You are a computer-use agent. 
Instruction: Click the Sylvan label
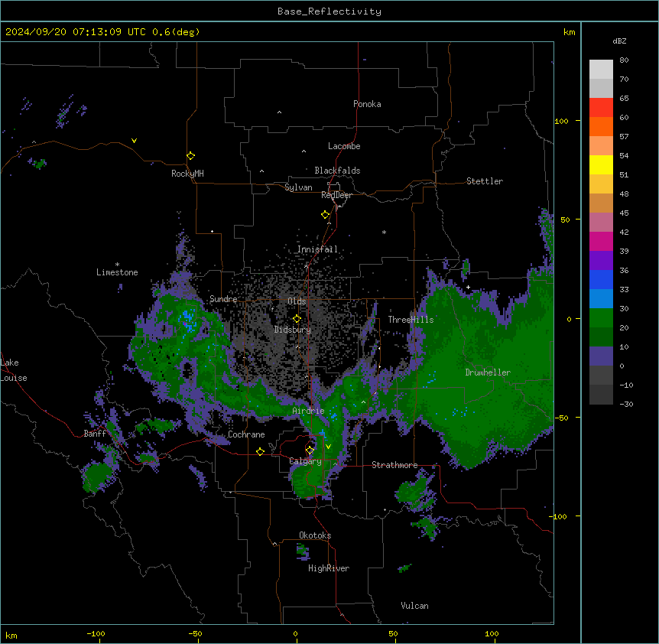298,187
